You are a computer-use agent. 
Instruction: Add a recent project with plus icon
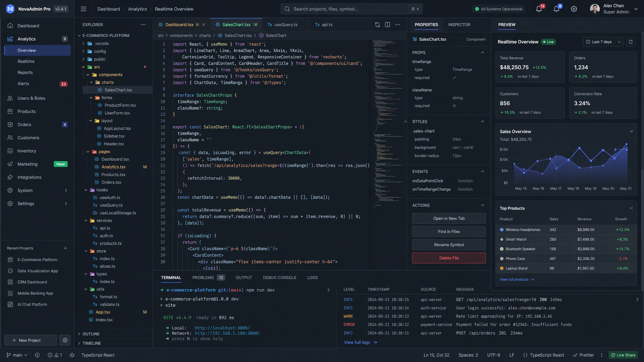[65, 248]
